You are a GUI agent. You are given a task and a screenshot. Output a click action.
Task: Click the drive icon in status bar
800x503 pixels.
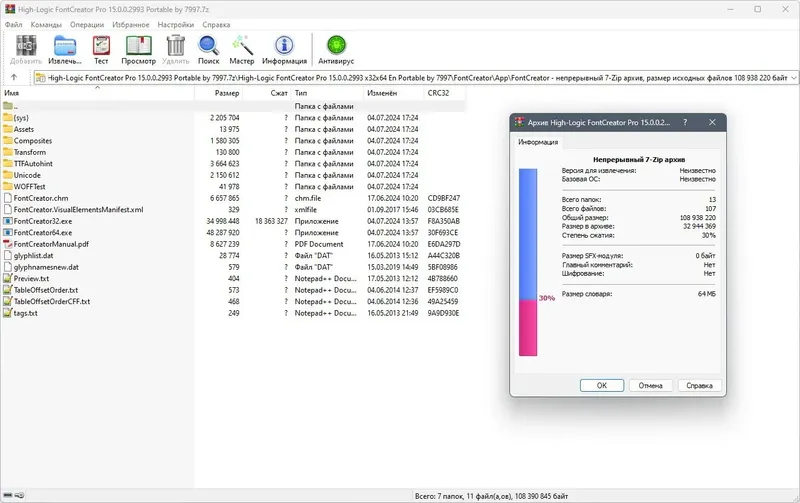(8, 495)
